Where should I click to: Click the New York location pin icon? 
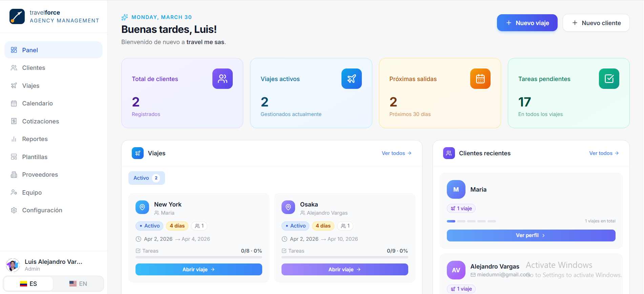[x=142, y=207]
